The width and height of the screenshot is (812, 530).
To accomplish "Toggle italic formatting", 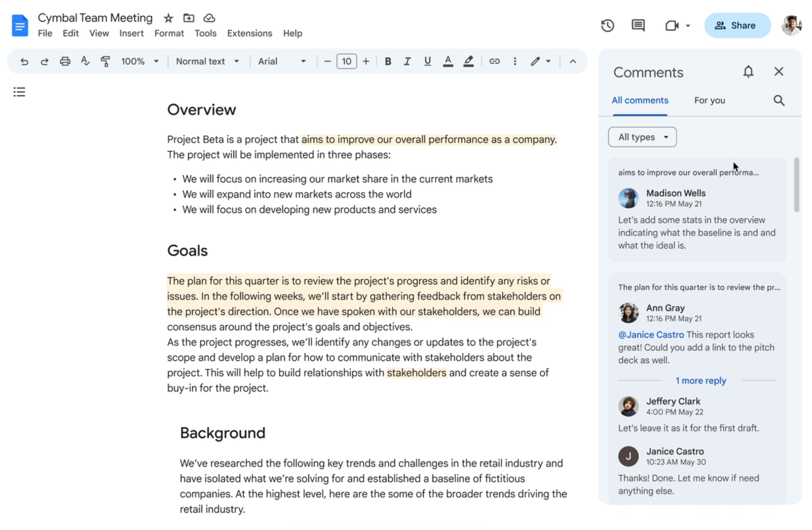I will pyautogui.click(x=407, y=61).
